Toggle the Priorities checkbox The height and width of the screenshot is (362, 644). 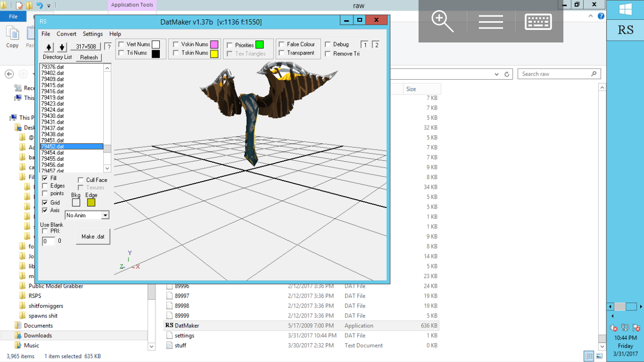point(230,45)
